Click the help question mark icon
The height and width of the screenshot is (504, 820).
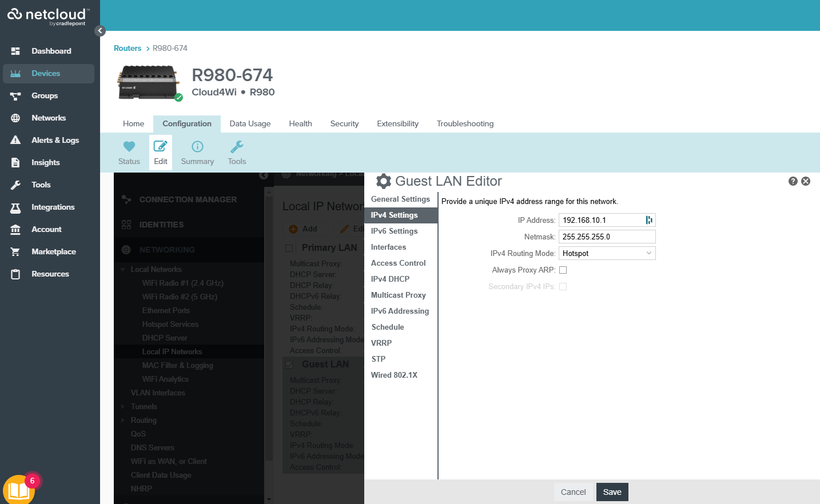point(793,181)
